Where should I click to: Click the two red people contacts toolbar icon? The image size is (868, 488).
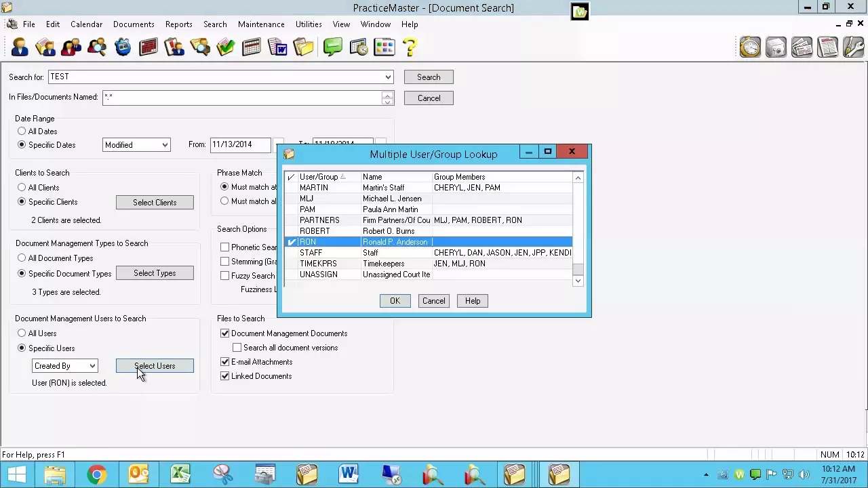pyautogui.click(x=71, y=47)
